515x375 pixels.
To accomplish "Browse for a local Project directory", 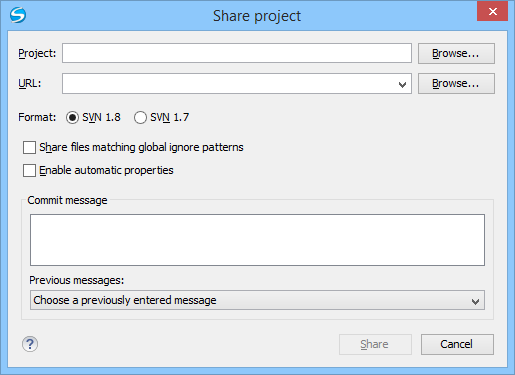I will (x=456, y=53).
